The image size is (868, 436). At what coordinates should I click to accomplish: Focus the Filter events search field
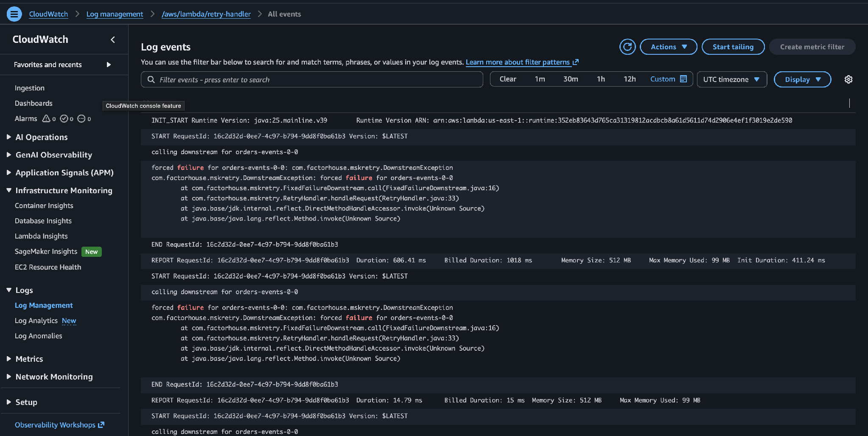pyautogui.click(x=312, y=79)
